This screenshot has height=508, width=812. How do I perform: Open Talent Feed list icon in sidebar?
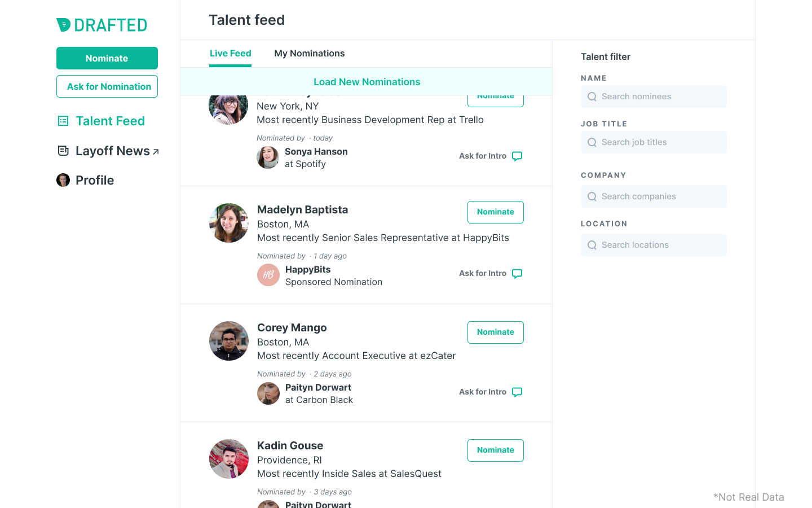tap(63, 121)
